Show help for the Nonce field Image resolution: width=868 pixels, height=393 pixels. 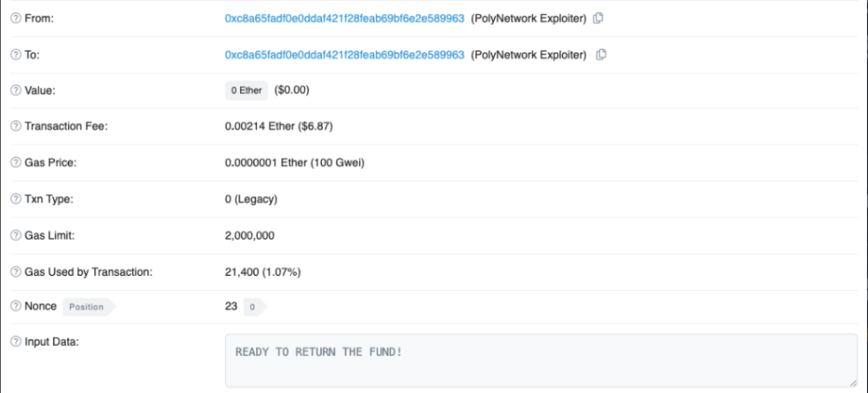click(15, 307)
